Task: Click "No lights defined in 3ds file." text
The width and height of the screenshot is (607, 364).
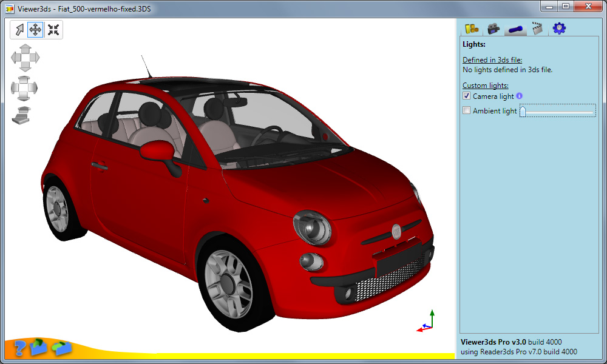Action: tap(507, 70)
